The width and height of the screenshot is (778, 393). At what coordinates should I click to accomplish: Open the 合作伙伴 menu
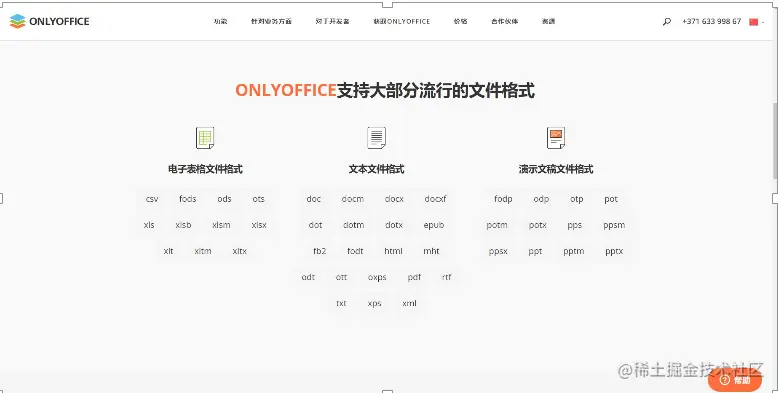click(505, 21)
